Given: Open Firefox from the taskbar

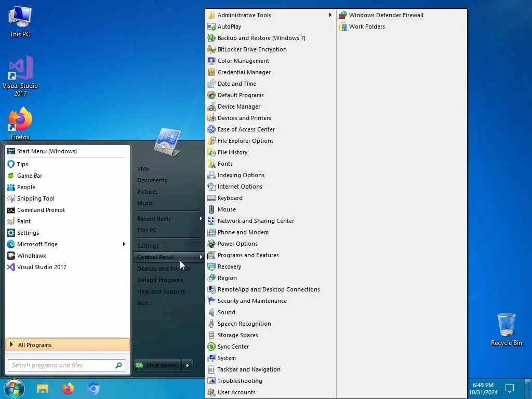Looking at the screenshot, I should pyautogui.click(x=68, y=389).
